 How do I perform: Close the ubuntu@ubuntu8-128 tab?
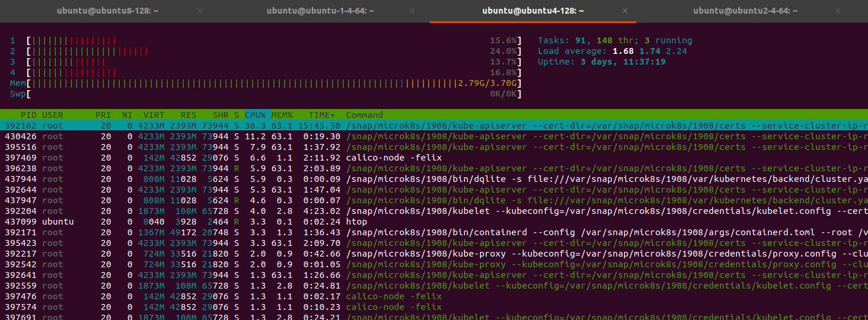200,11
